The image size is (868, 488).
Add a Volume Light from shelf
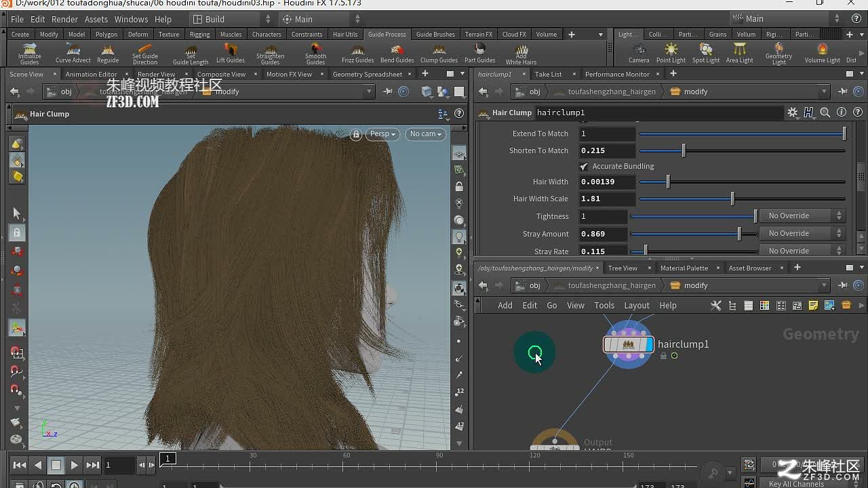(822, 54)
